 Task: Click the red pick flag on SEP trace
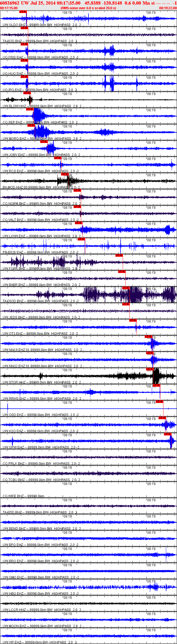[x=30, y=109]
